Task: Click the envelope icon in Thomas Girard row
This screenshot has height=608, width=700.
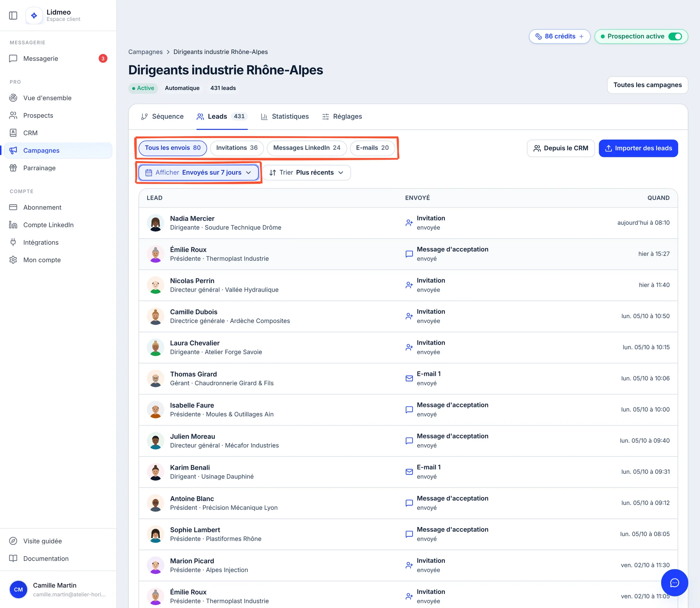Action: click(x=409, y=378)
